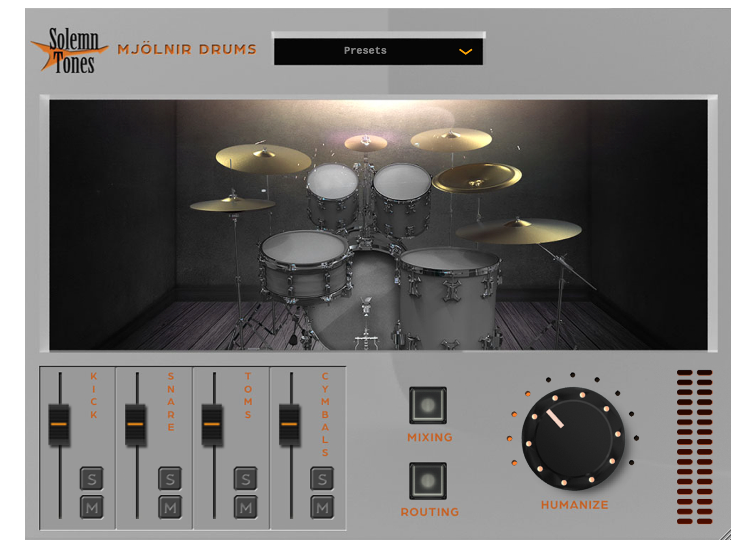Mute the Toms channel
Screen dimensions: 756x551
pyautogui.click(x=246, y=507)
